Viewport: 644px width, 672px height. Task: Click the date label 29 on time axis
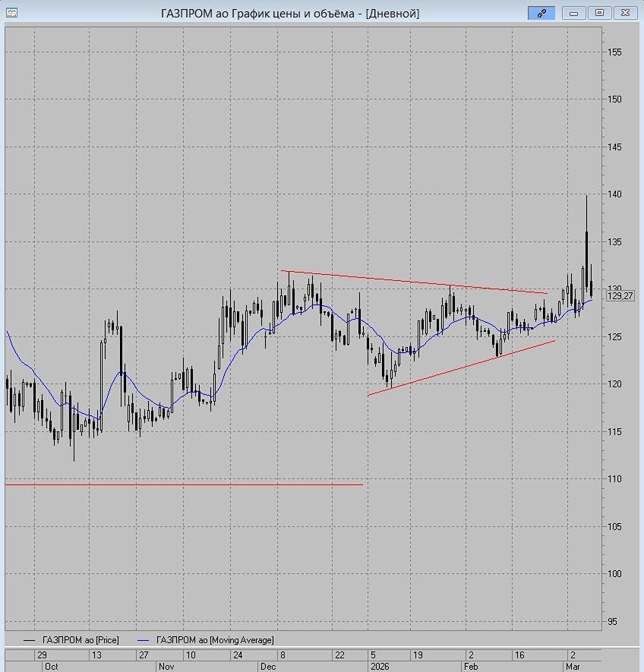(x=42, y=655)
